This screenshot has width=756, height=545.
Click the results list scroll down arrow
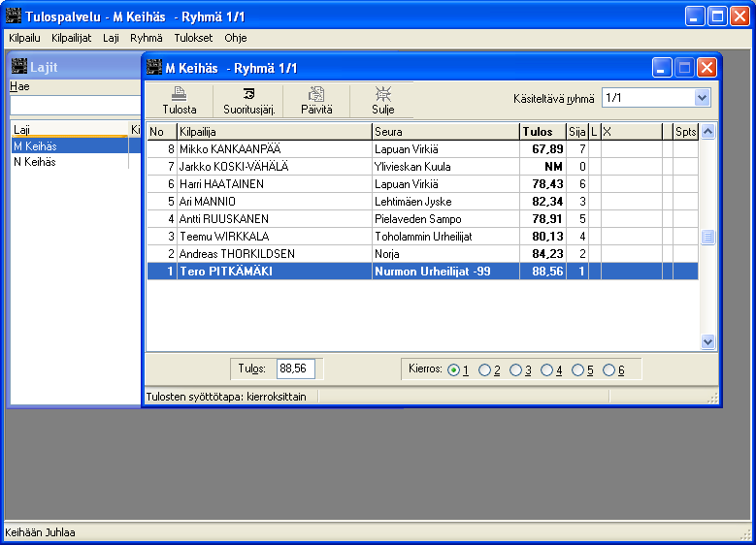707,341
